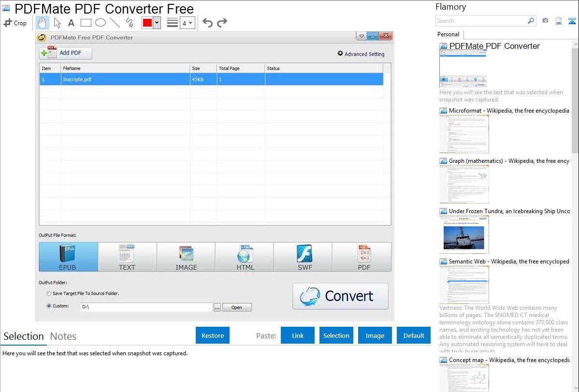Screen dimensions: 579x392
Task: Open PDFMate title bar dropdown menu
Action: point(362,36)
